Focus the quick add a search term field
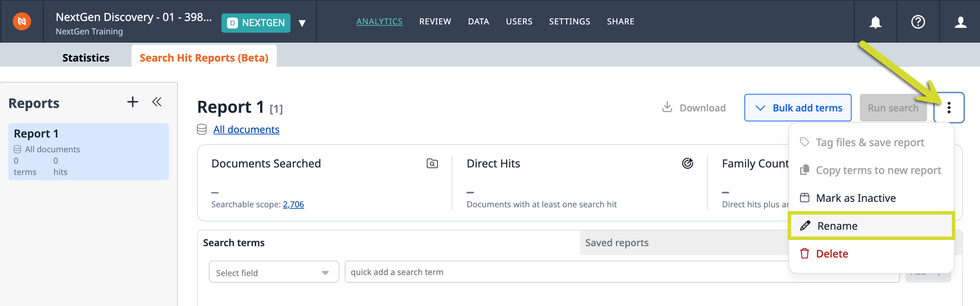The width and height of the screenshot is (980, 306). coord(622,272)
